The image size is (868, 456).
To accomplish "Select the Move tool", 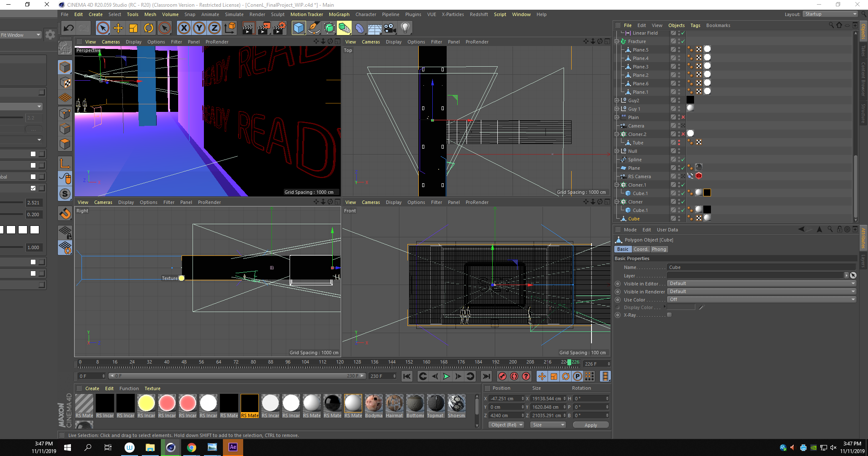I will (118, 28).
